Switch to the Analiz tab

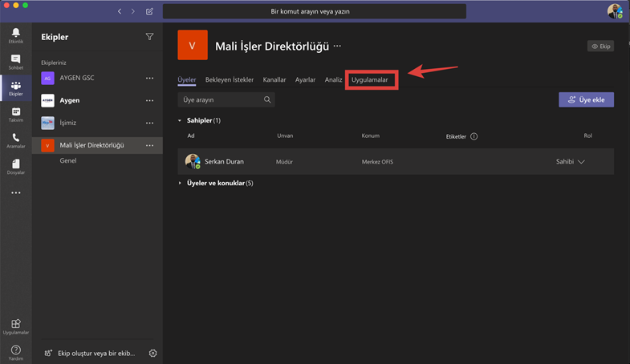pyautogui.click(x=333, y=79)
